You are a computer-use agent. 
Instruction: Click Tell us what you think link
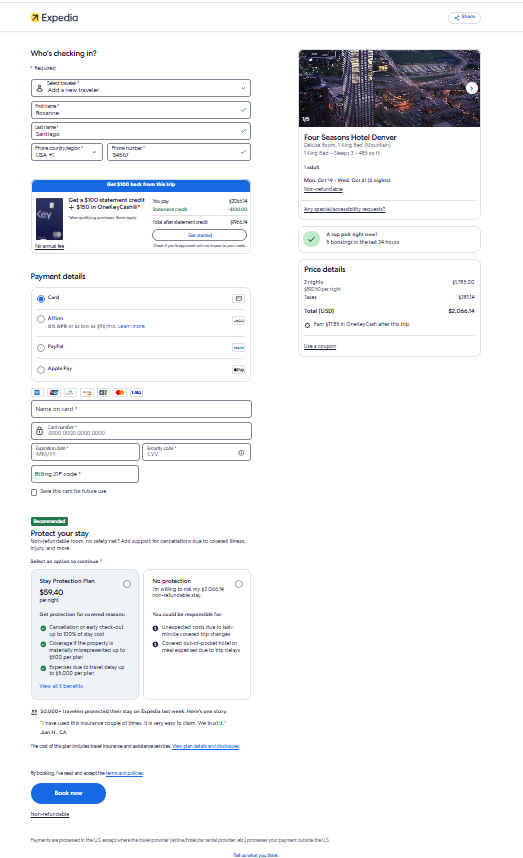255,855
